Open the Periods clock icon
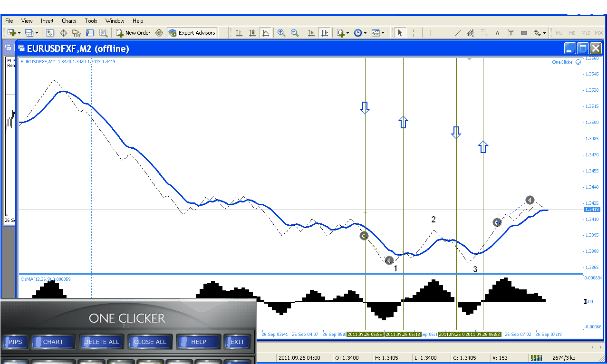Viewport: 607px width, 364px height. pos(358,33)
